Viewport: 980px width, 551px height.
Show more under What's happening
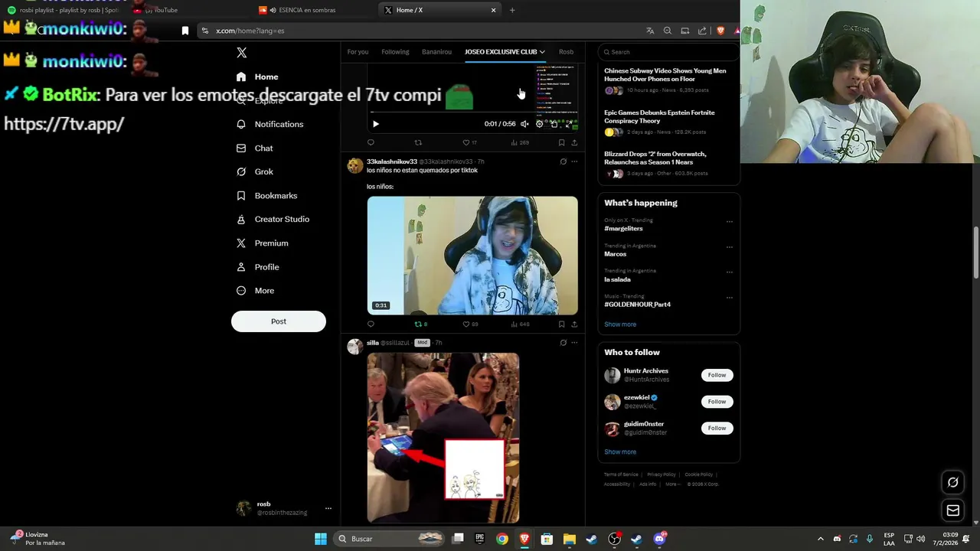point(620,324)
